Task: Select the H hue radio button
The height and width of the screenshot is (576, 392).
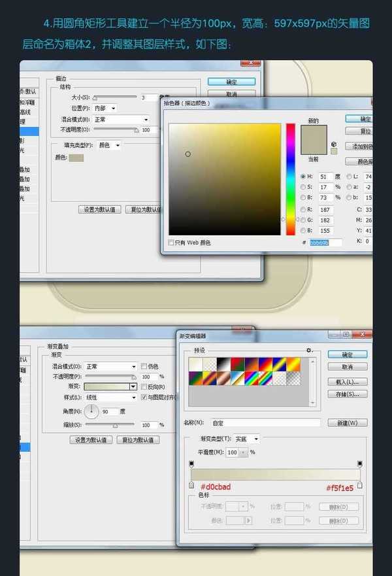Action: click(303, 177)
